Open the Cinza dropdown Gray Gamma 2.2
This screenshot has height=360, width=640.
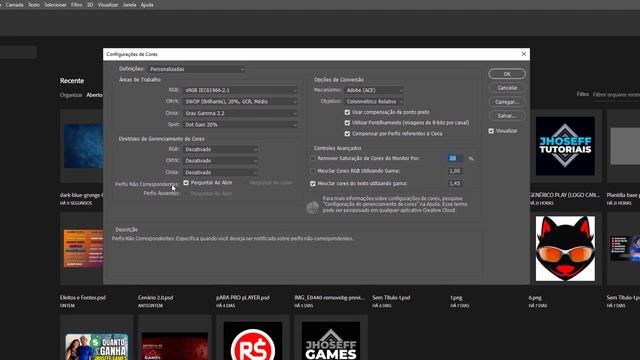(240, 113)
